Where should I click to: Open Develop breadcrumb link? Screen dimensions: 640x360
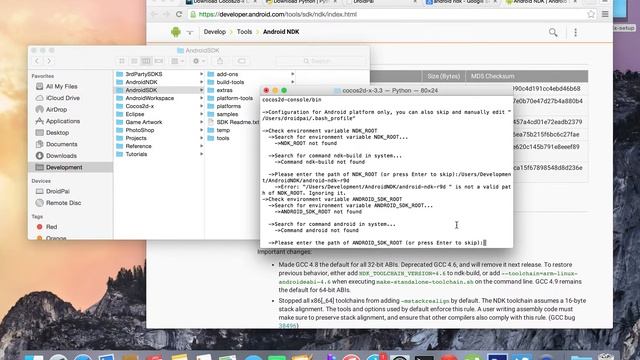tap(215, 31)
